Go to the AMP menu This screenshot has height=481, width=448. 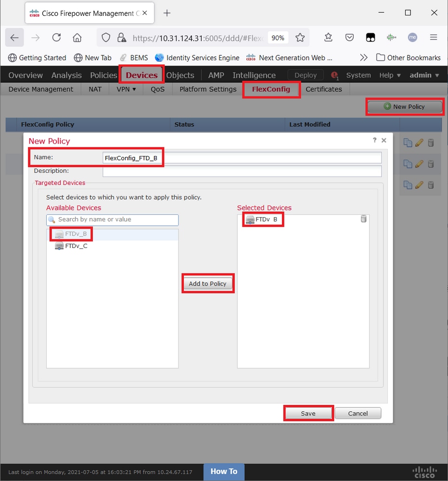point(216,75)
